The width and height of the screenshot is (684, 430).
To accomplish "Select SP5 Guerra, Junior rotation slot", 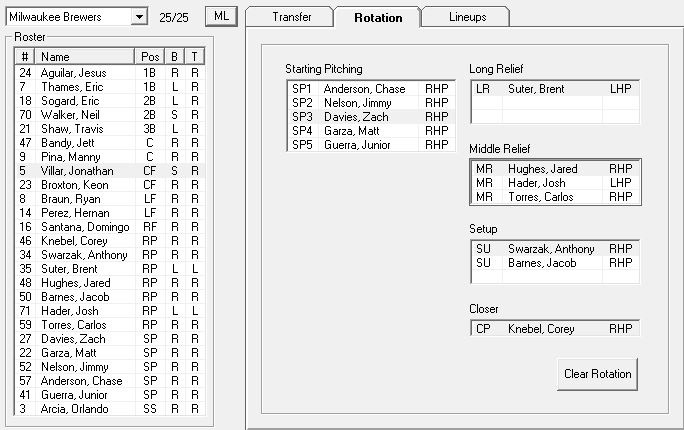I will coord(371,145).
